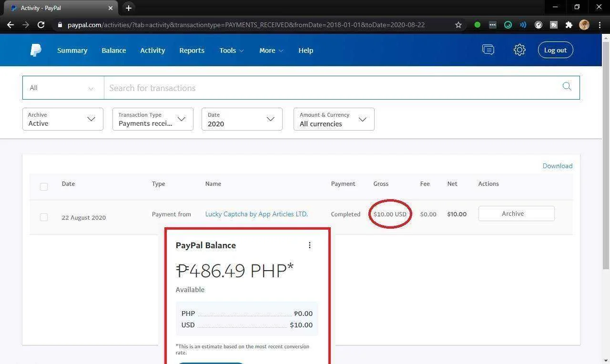Expand the Archive Active dropdown

63,119
